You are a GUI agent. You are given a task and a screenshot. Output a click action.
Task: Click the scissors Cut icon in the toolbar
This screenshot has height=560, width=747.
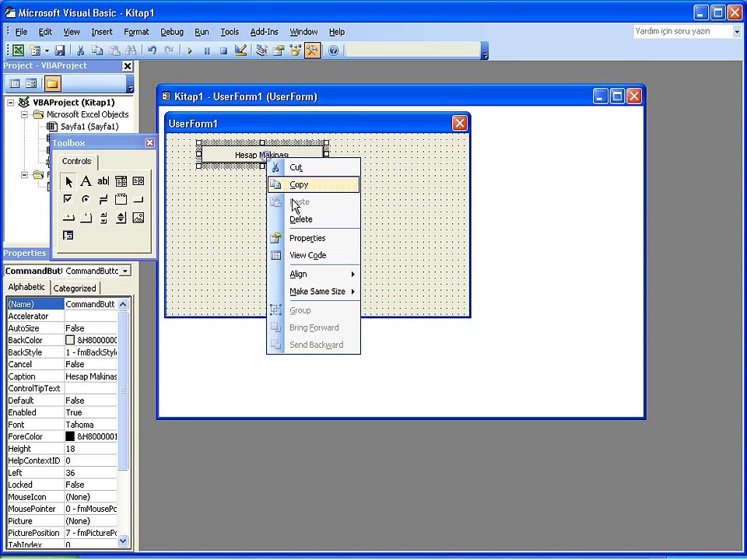pos(80,50)
